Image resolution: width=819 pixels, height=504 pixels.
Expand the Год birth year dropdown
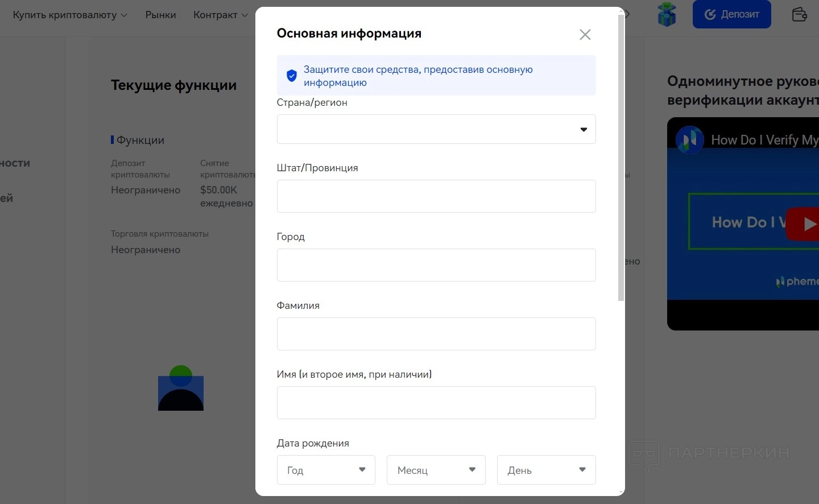tap(325, 470)
